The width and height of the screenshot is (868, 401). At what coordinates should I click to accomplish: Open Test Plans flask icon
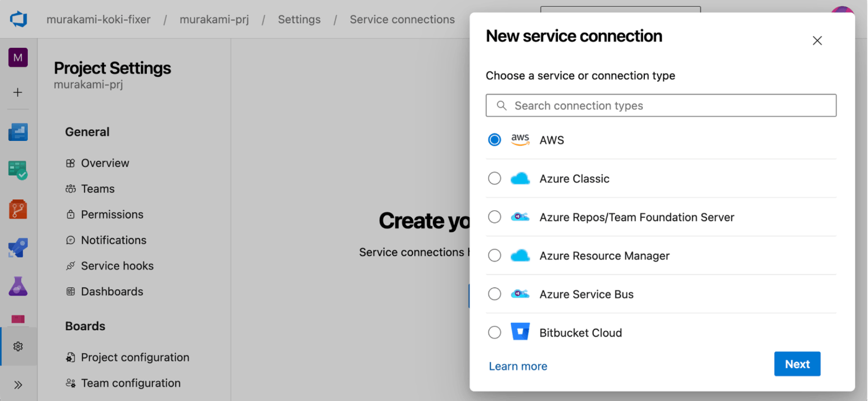point(18,286)
